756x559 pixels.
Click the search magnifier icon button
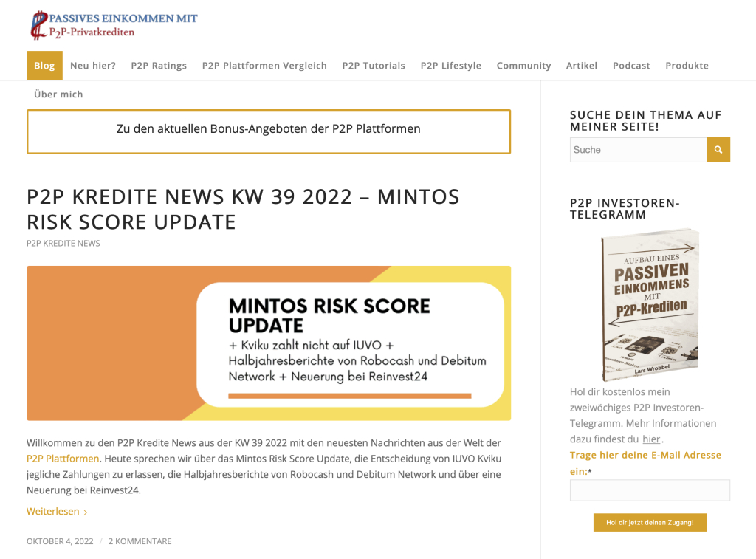click(x=718, y=150)
